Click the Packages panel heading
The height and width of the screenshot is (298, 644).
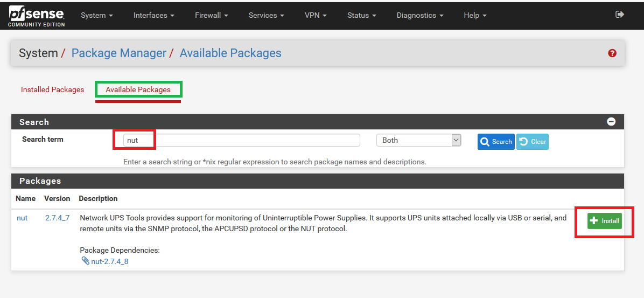coord(40,181)
